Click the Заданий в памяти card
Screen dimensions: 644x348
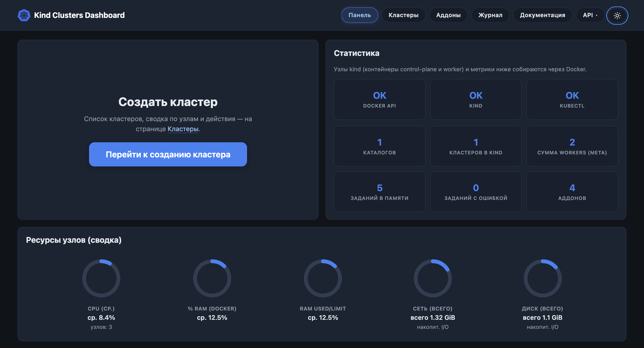pyautogui.click(x=380, y=192)
